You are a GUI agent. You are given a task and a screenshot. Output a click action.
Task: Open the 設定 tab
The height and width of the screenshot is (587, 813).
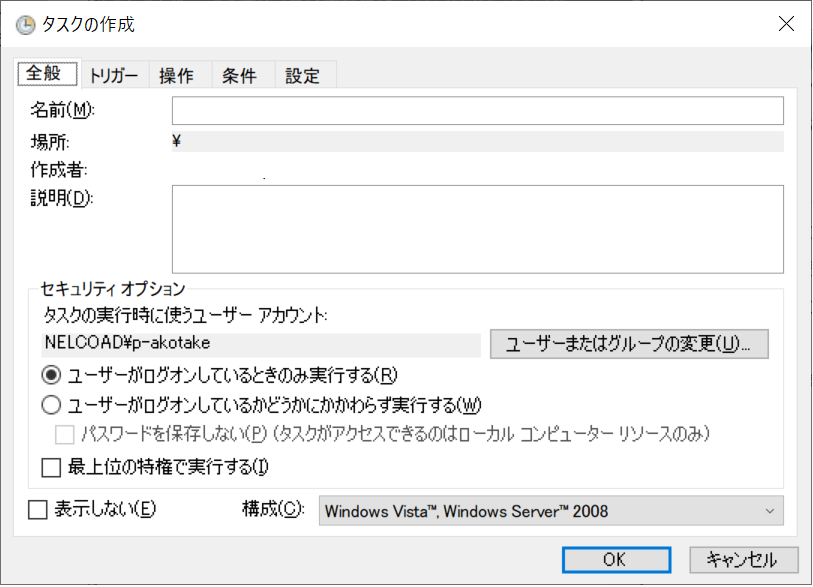point(303,76)
